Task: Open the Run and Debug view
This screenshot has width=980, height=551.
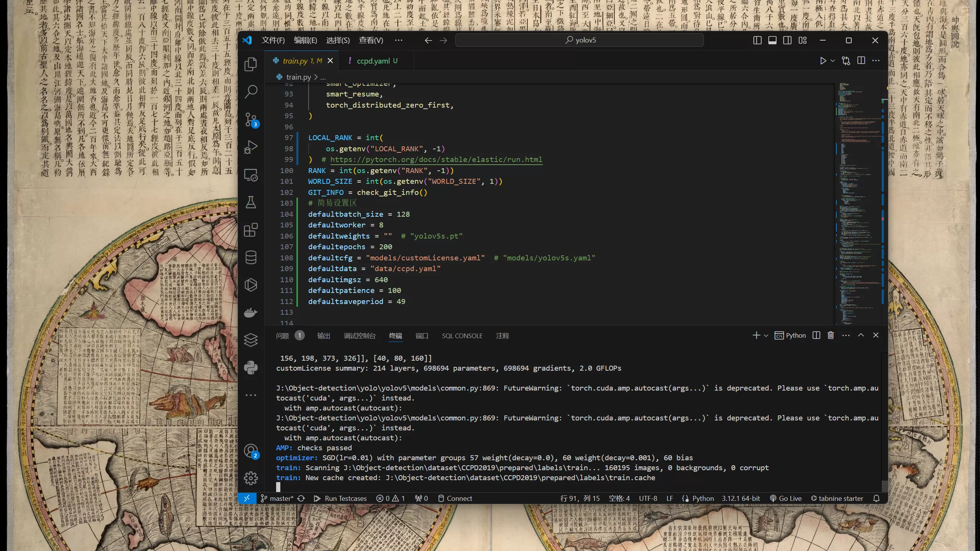Action: pyautogui.click(x=251, y=147)
